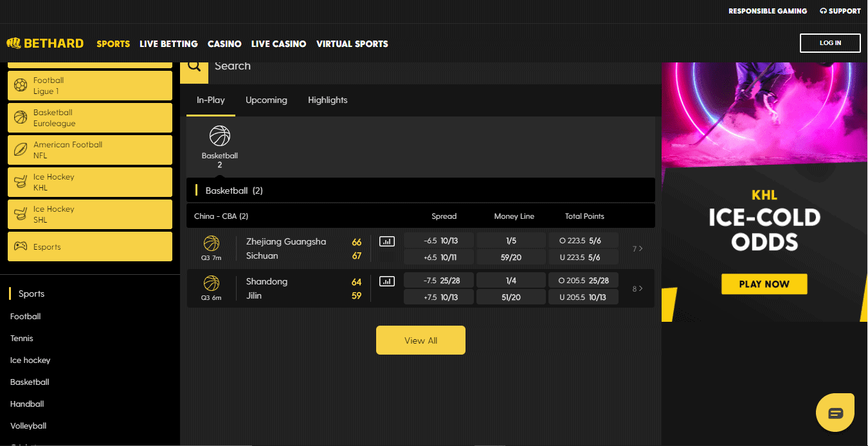Switch to the In-Play tab
This screenshot has width=868, height=446.
[x=211, y=100]
